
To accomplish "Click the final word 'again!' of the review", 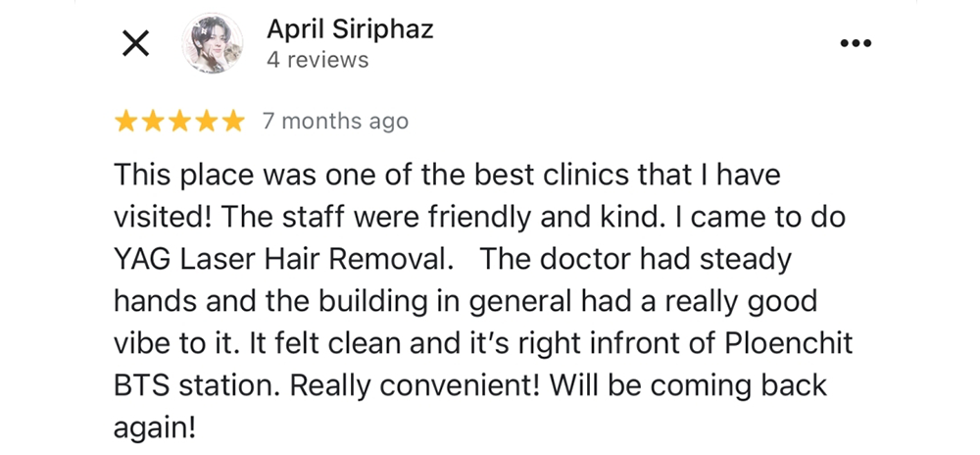I will [x=155, y=427].
